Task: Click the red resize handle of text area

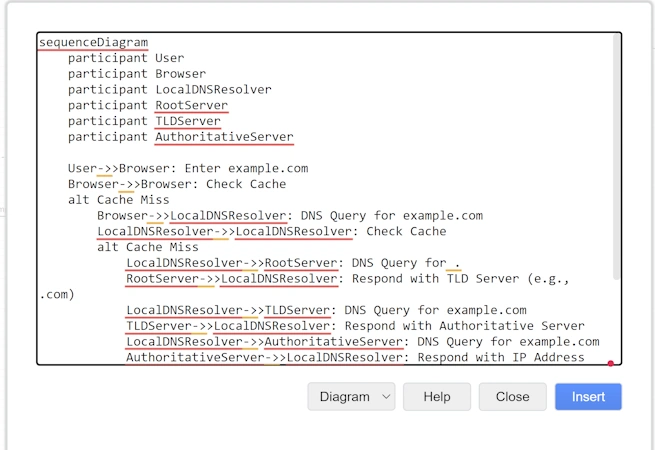Action: point(611,363)
